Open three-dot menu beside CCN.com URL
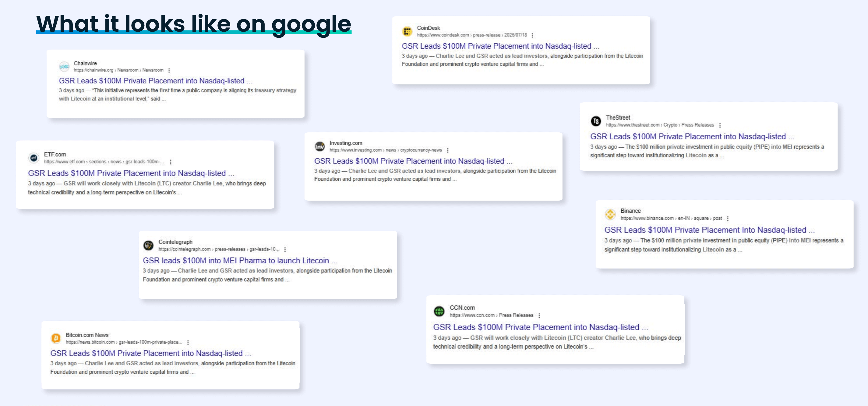The image size is (868, 406). [539, 315]
